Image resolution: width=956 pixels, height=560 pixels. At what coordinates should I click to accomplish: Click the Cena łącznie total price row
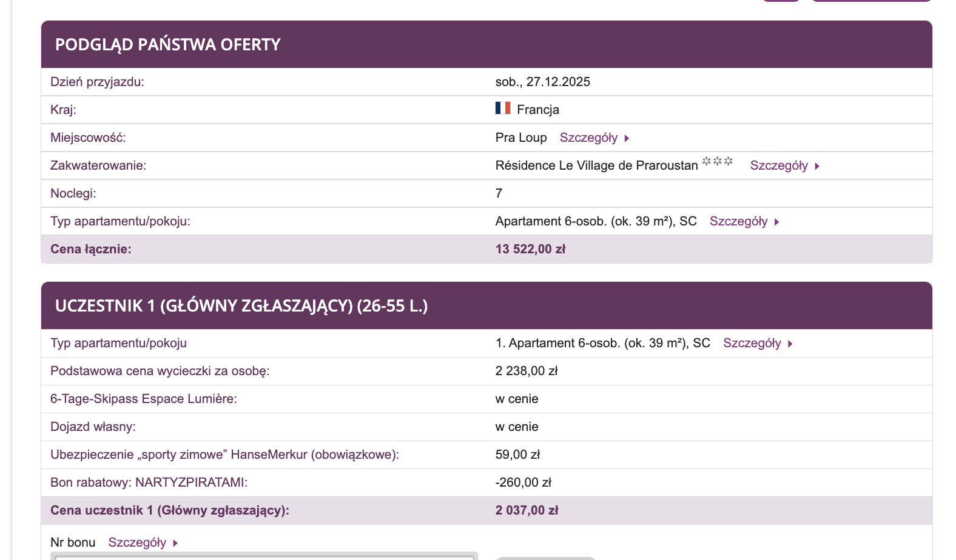pos(303,249)
